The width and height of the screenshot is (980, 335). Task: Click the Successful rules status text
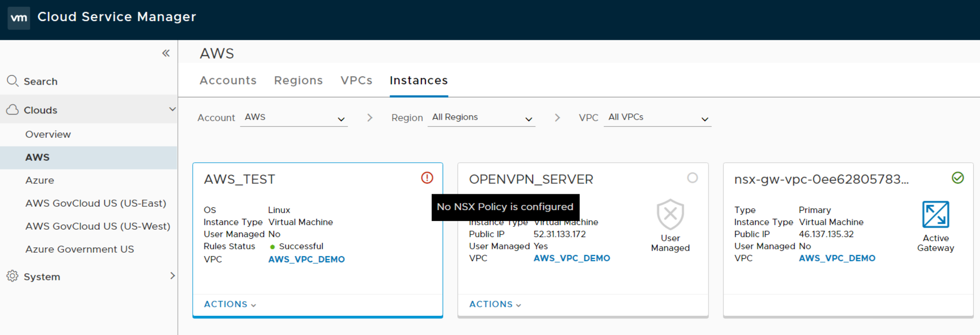tap(301, 246)
